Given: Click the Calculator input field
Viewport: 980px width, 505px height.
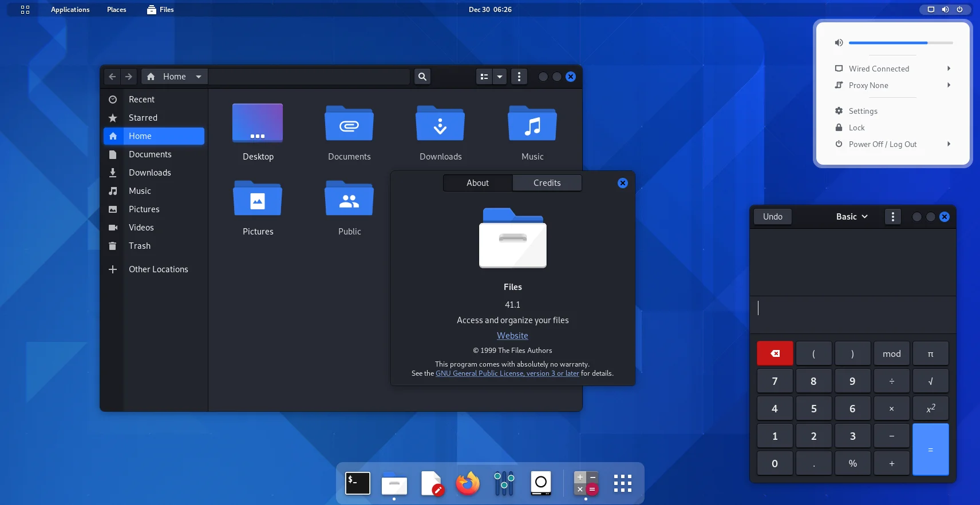Looking at the screenshot, I should [853, 315].
